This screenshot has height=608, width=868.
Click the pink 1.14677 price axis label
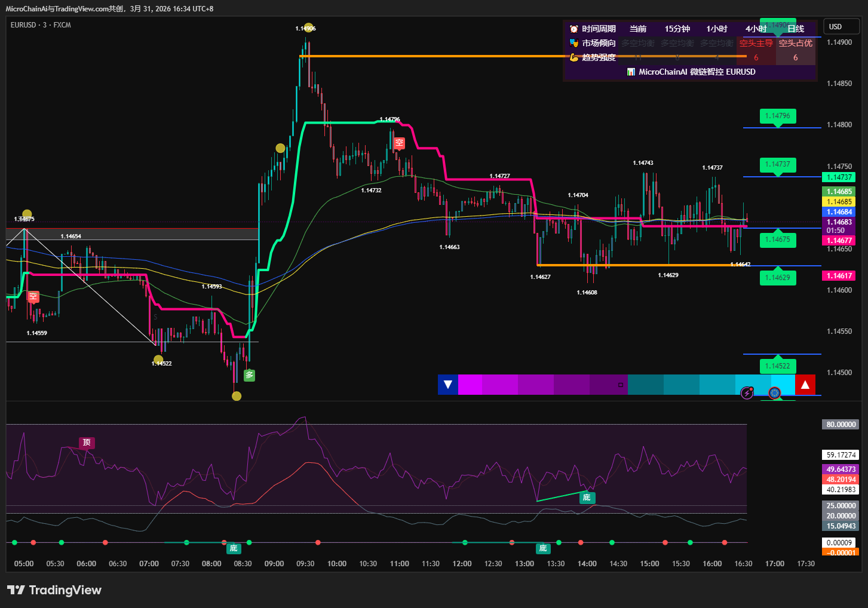(839, 241)
